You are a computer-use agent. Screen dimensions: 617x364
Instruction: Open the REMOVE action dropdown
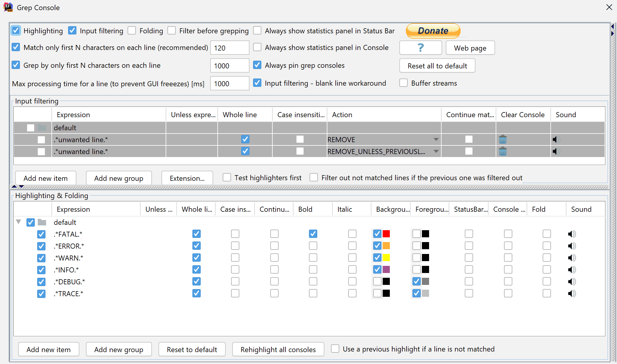(x=436, y=139)
